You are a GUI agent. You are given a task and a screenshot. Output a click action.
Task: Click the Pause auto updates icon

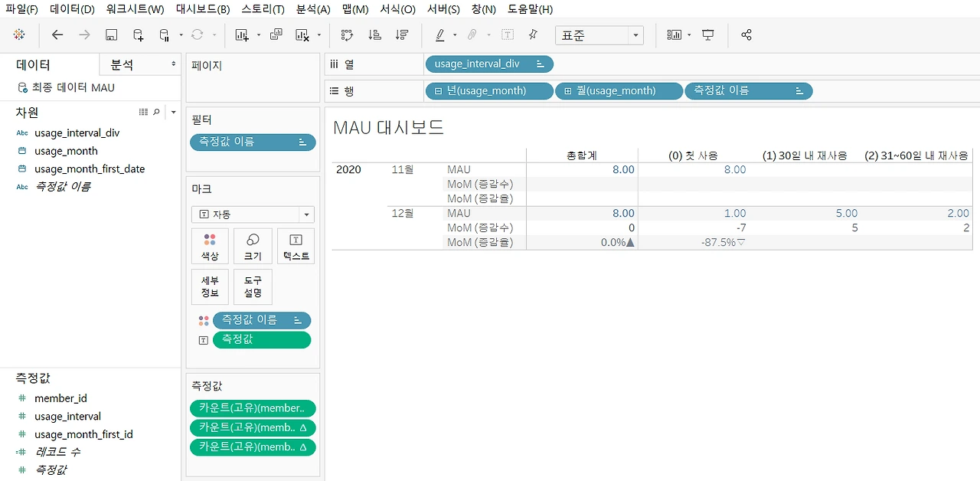point(164,35)
